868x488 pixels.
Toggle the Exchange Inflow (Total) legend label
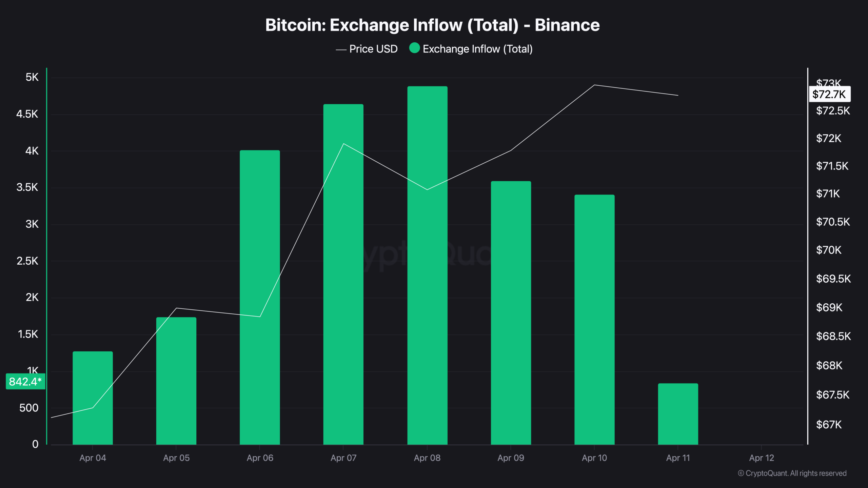(x=477, y=49)
